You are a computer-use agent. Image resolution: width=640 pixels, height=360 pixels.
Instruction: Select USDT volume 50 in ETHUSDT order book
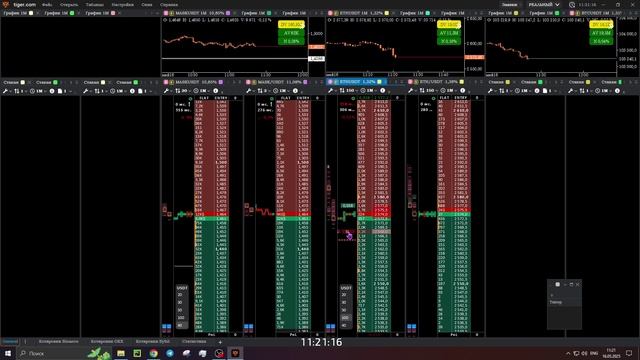click(x=344, y=310)
